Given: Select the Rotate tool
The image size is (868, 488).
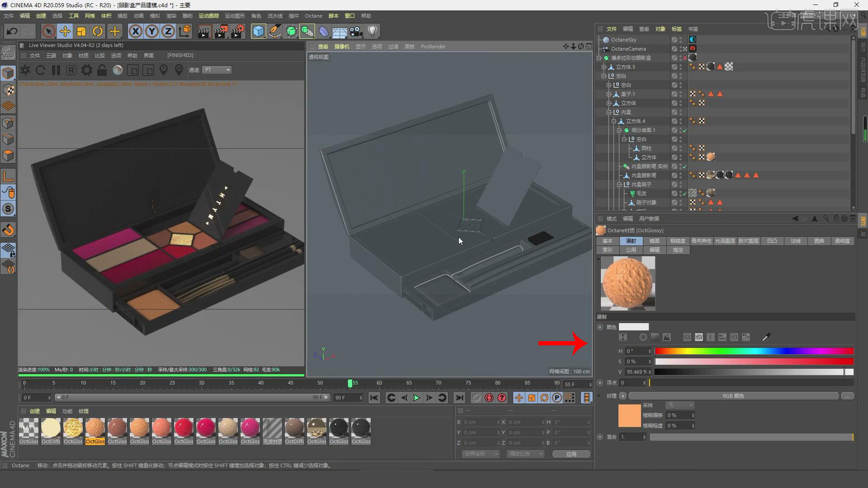Looking at the screenshot, I should [98, 31].
